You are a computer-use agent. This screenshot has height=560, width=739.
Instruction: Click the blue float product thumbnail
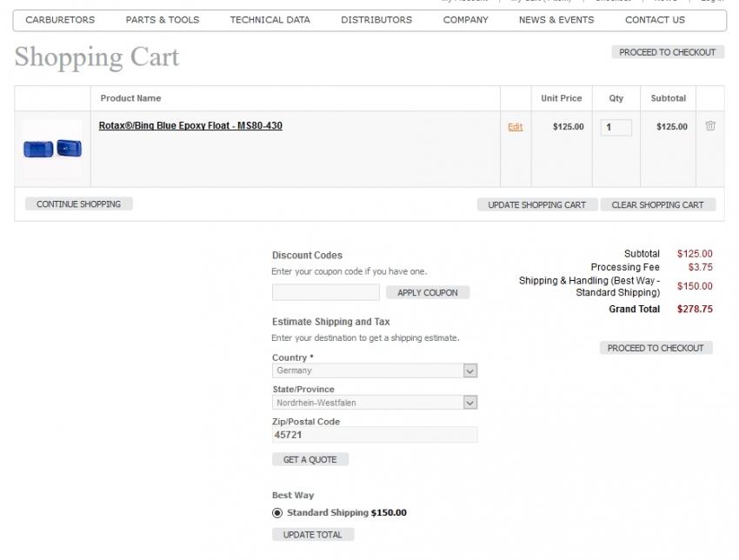pyautogui.click(x=53, y=149)
